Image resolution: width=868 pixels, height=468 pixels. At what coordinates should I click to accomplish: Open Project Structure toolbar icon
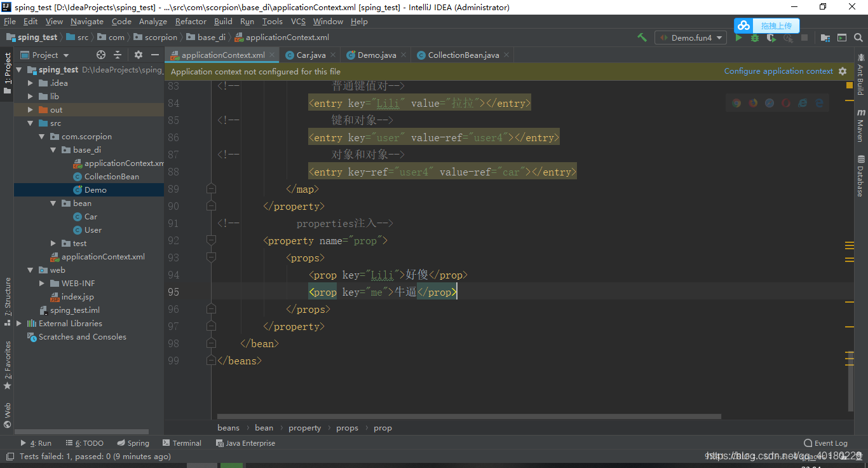(825, 38)
